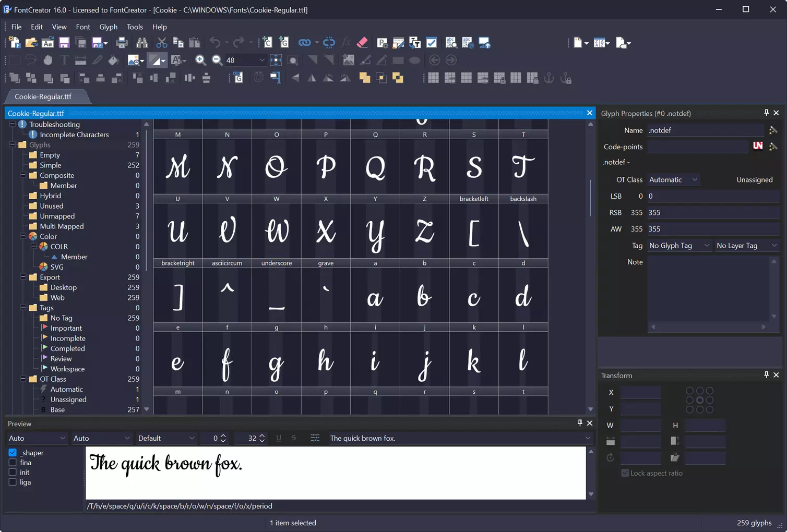Image resolution: width=787 pixels, height=532 pixels.
Task: Open the Default dropdown in Preview
Action: point(166,438)
